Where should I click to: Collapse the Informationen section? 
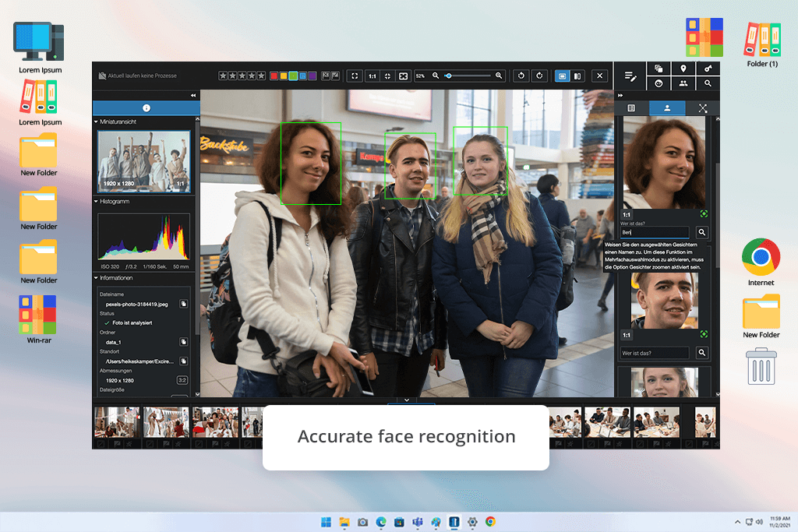pyautogui.click(x=96, y=278)
